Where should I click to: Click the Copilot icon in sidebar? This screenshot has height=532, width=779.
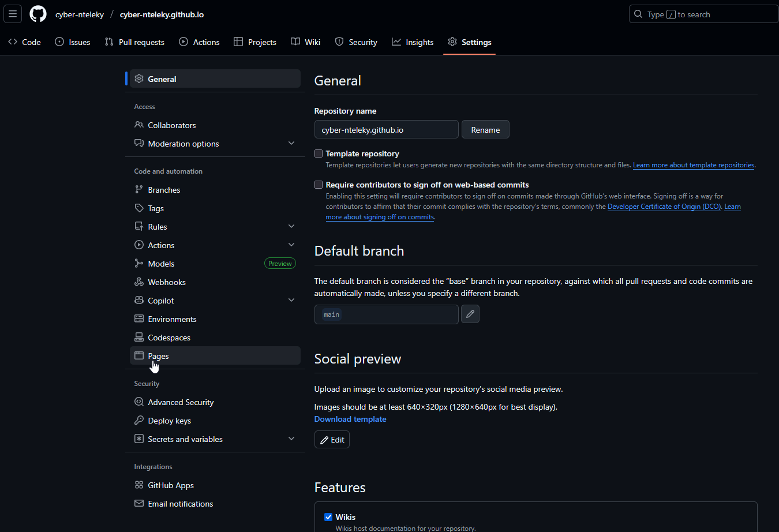139,300
